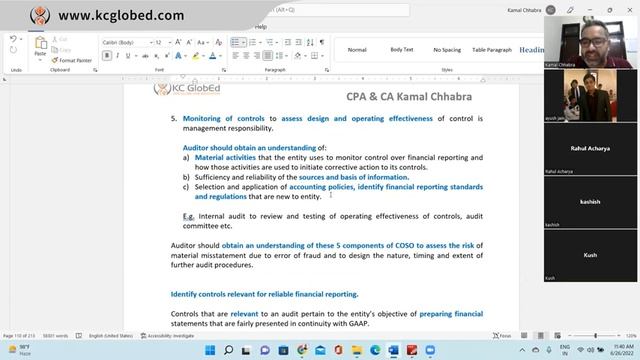Toggle Underline formatting

point(128,56)
